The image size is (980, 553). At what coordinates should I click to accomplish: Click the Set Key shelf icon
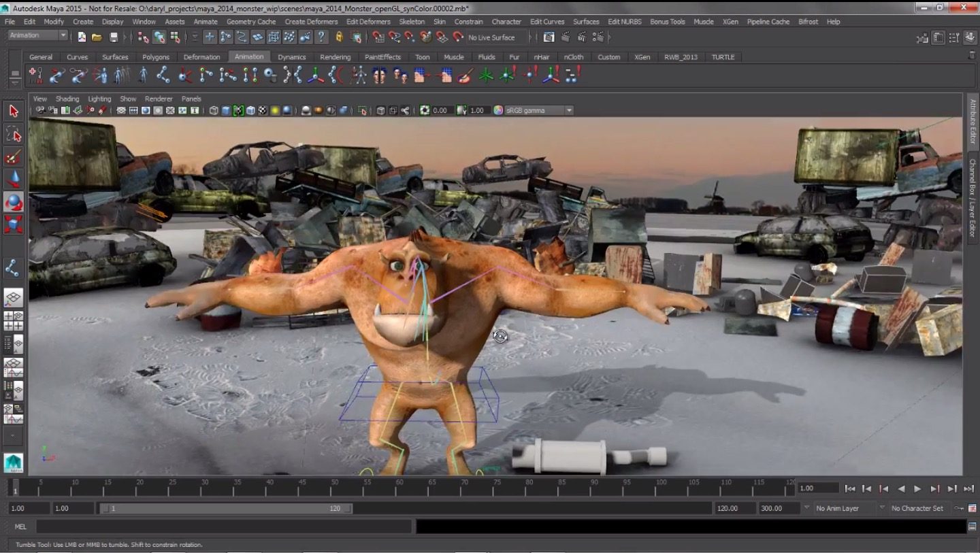(36, 75)
